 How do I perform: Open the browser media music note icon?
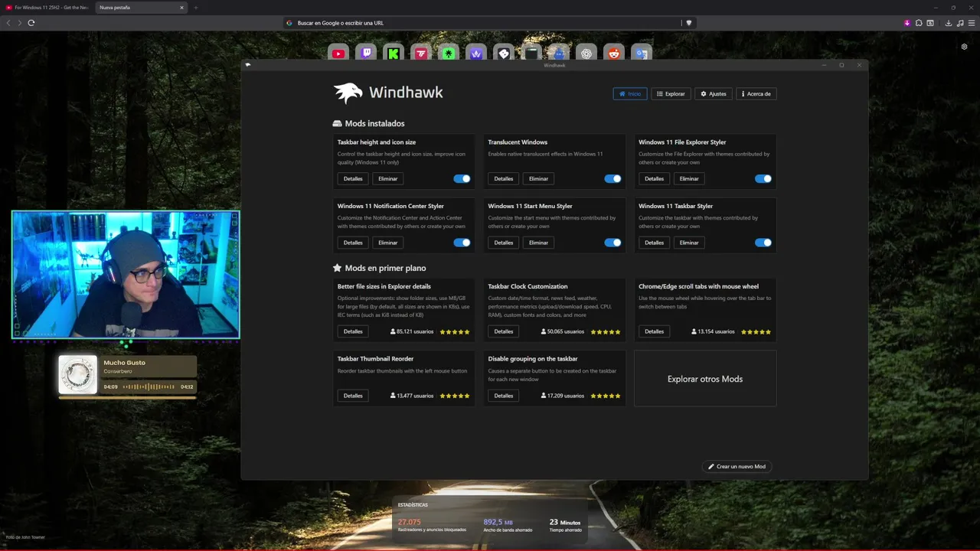(959, 23)
